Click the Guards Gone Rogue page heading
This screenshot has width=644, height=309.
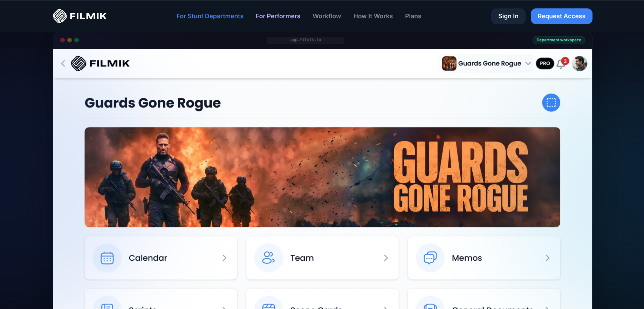click(153, 103)
